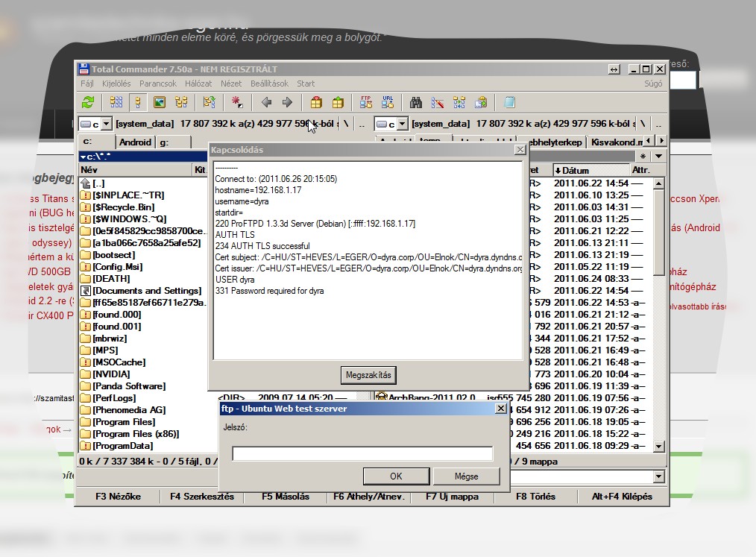This screenshot has height=557, width=756.
Task: Click the warning folder icon of [$Recycle.Bin]
Action: click(x=86, y=207)
